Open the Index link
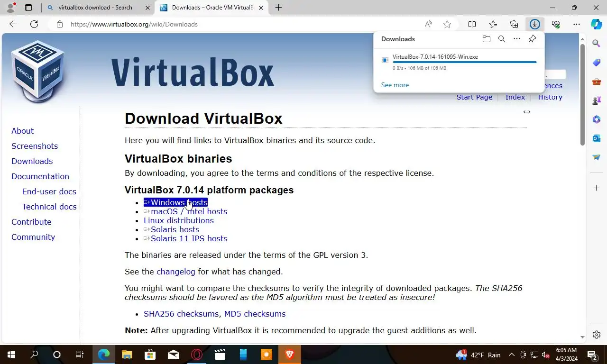Image resolution: width=607 pixels, height=364 pixels. tap(515, 97)
